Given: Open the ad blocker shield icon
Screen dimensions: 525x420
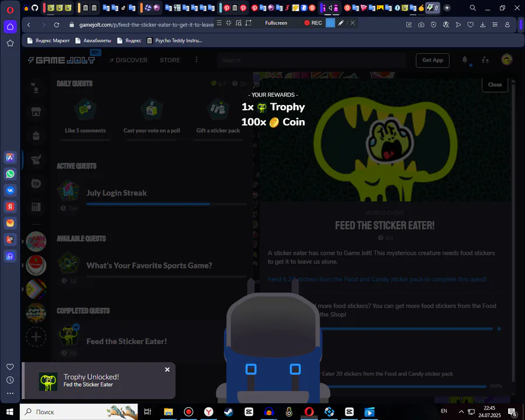Looking at the screenshot, I should (x=433, y=24).
